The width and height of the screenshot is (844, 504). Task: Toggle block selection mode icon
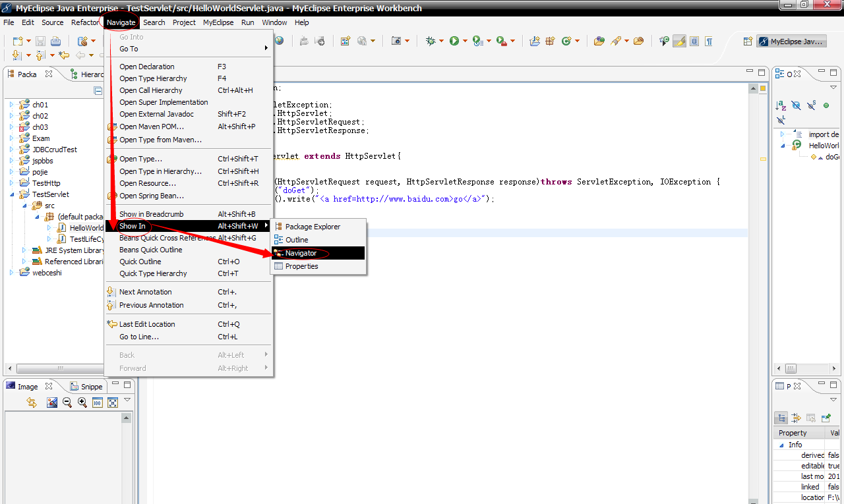point(694,41)
